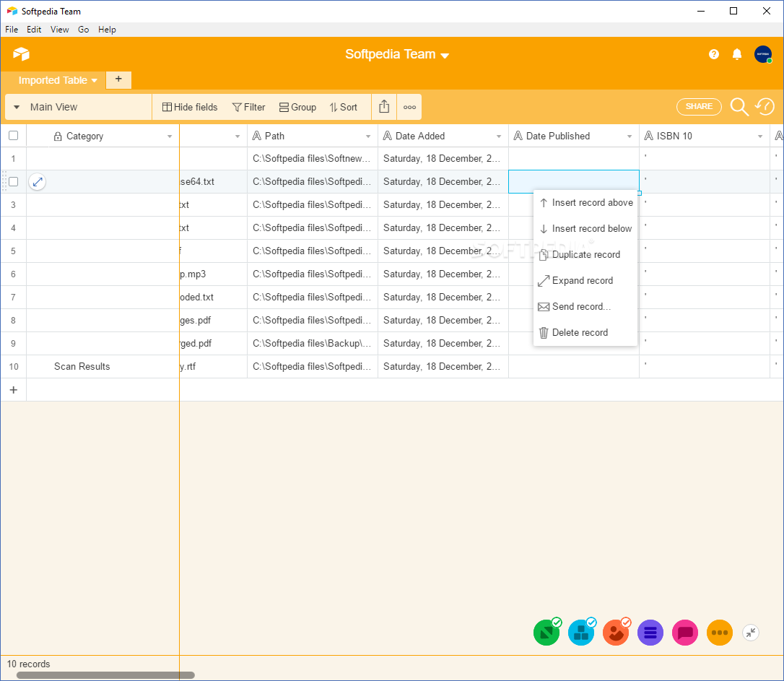Click the p.mp3 file name cell

214,274
